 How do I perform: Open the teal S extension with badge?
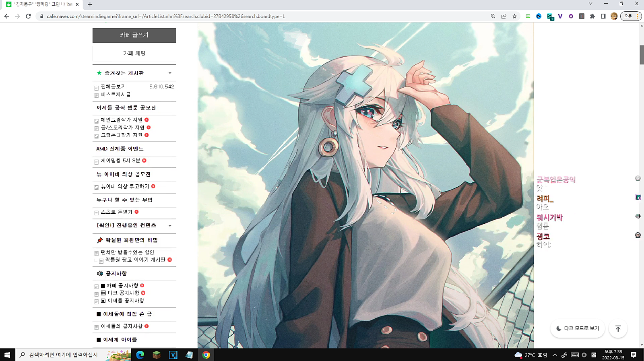[550, 17]
